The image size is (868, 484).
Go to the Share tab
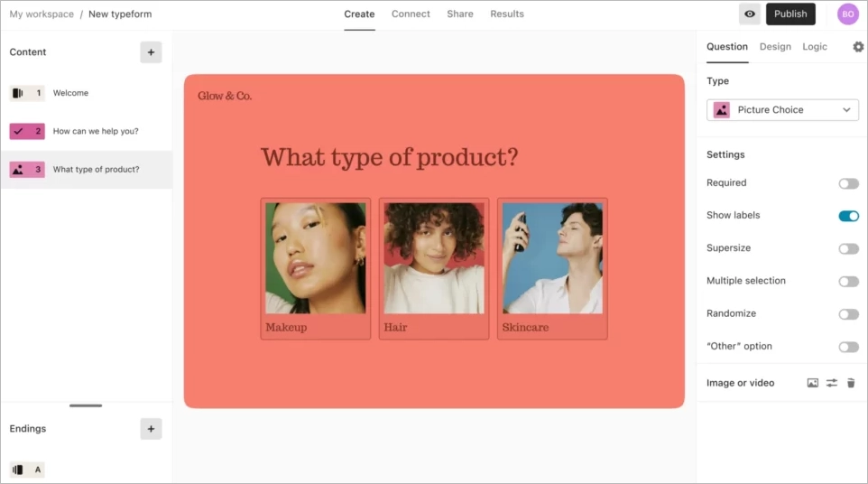coord(460,14)
